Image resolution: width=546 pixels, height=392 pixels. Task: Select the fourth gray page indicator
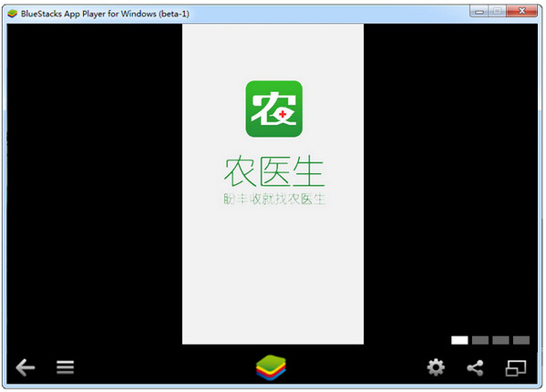pyautogui.click(x=521, y=340)
